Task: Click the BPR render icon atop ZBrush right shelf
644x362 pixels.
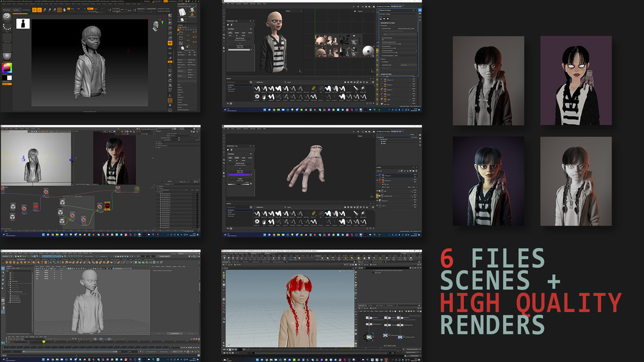Action: point(170,15)
